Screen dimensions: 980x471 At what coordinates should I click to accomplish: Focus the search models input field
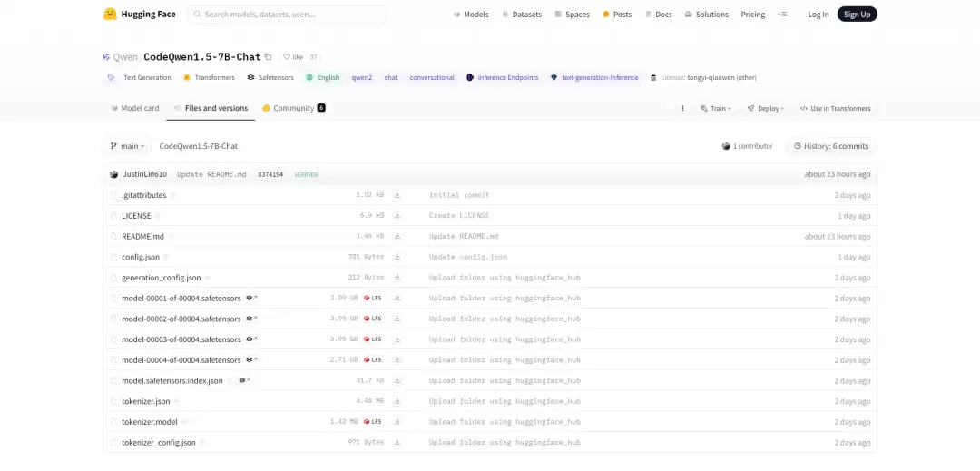click(x=287, y=14)
